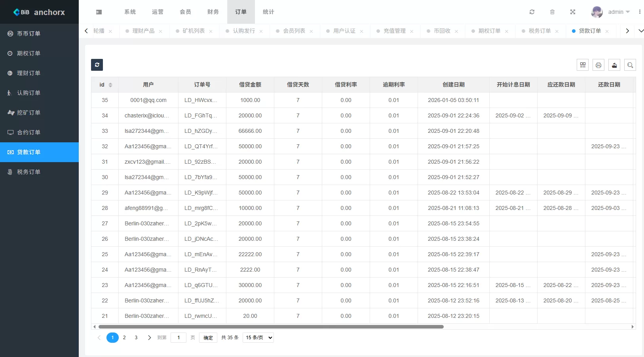Screen dimensions: 644x357
Task: Switch to the 财务 menu
Action: [213, 12]
